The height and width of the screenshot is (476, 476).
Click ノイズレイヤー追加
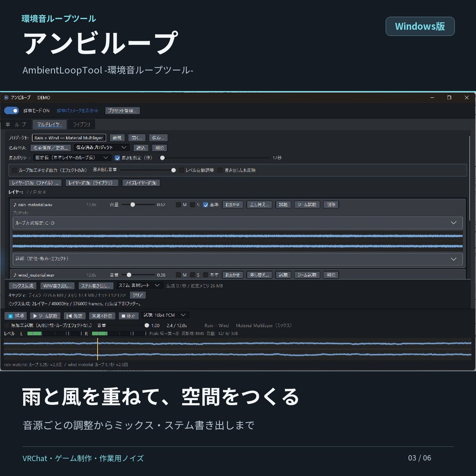click(141, 183)
